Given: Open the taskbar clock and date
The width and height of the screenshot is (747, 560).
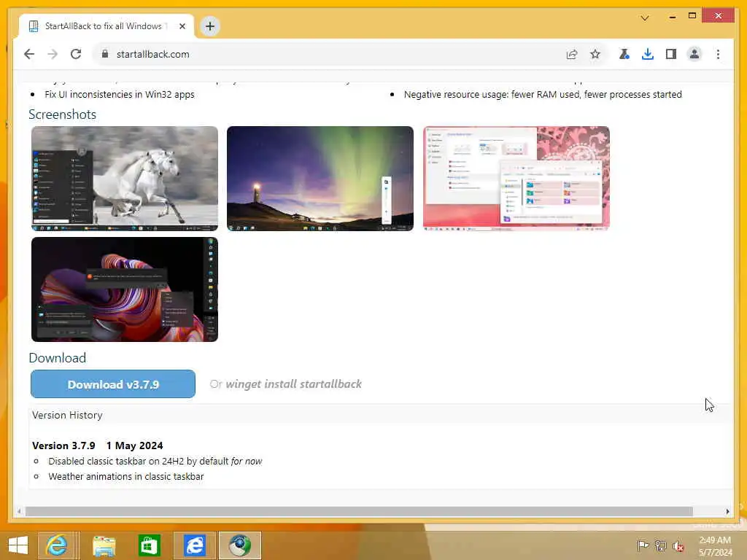Looking at the screenshot, I should tap(715, 546).
